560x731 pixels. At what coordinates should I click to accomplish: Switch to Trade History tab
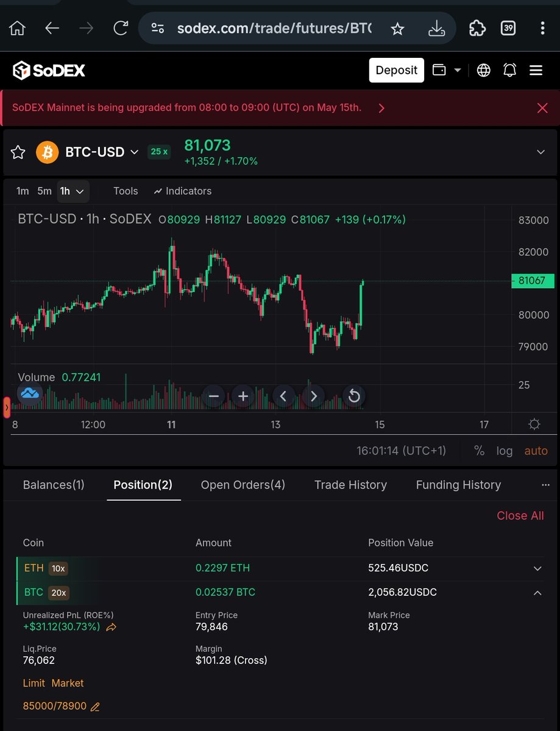pyautogui.click(x=350, y=485)
